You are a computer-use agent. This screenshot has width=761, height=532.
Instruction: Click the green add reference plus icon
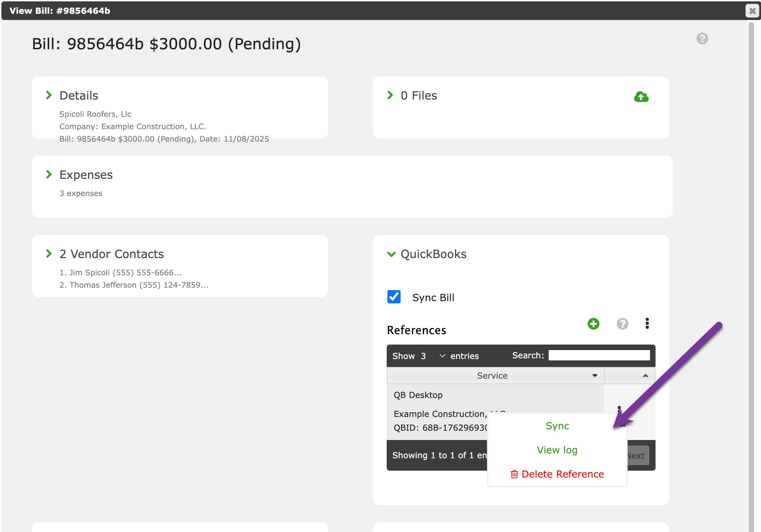[x=593, y=324]
